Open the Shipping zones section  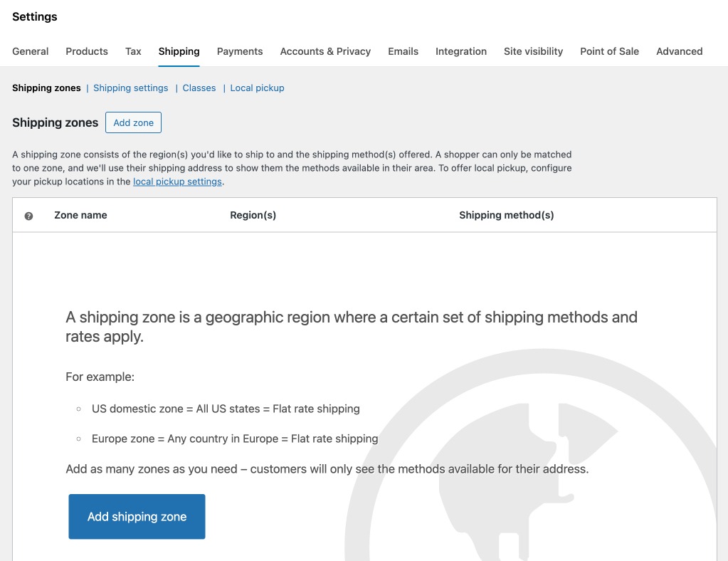[x=46, y=88]
